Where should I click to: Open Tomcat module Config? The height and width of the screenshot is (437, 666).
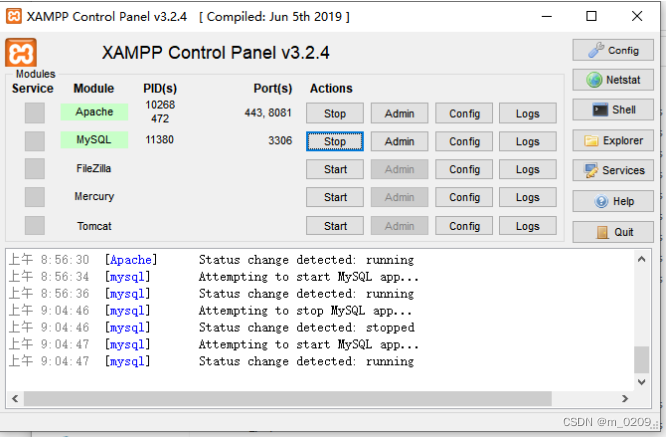pyautogui.click(x=464, y=226)
